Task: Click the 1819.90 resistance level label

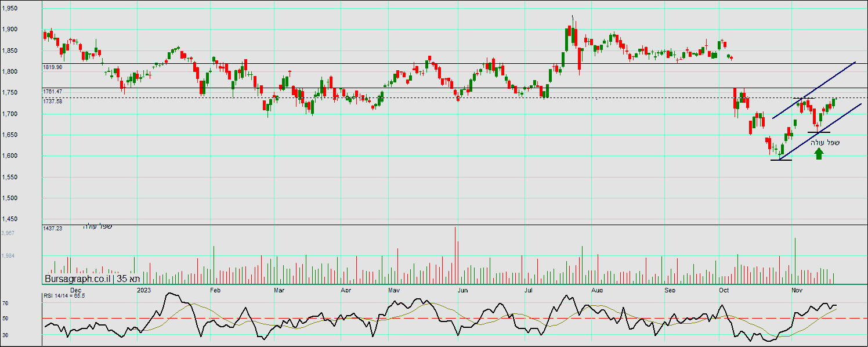Action: pyautogui.click(x=53, y=67)
